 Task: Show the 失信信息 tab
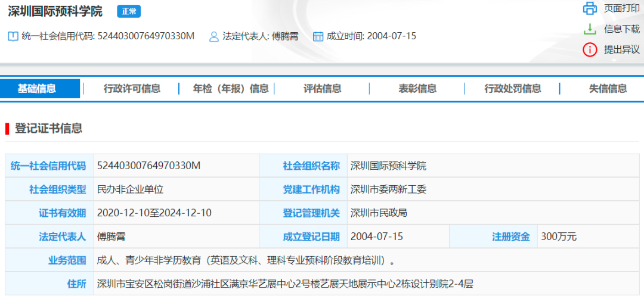(608, 89)
